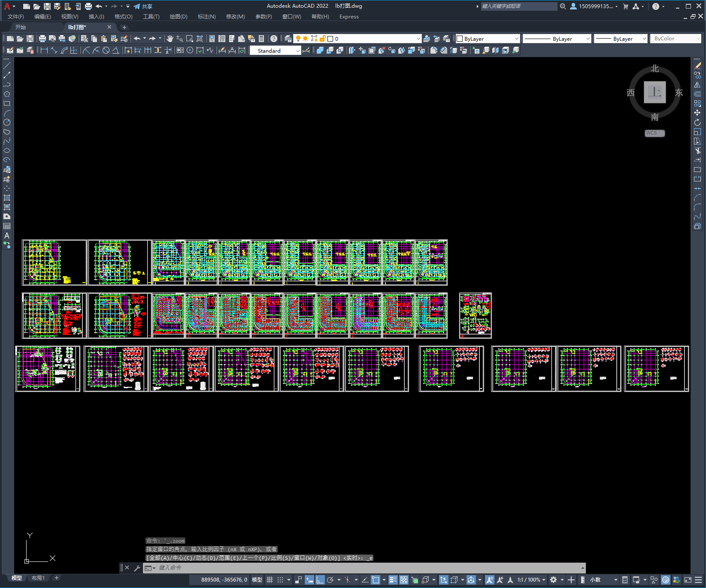Screen dimensions: 706x588
Task: Expand the undo history dropdown arrow
Action: click(145, 39)
